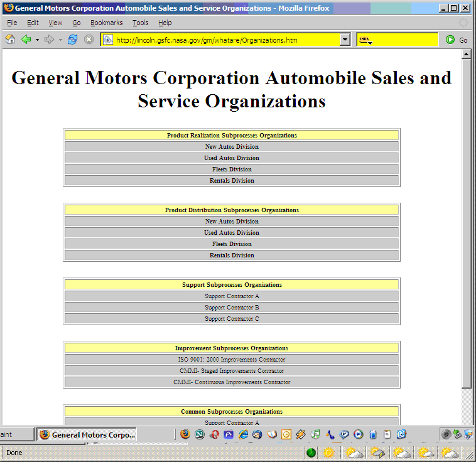The height and width of the screenshot is (462, 476).
Task: Click the vertical scrollbar thumb
Action: pos(466,223)
